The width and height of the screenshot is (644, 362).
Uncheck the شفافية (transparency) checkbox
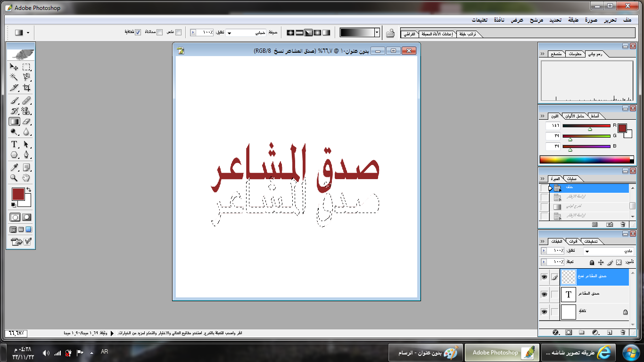click(138, 32)
